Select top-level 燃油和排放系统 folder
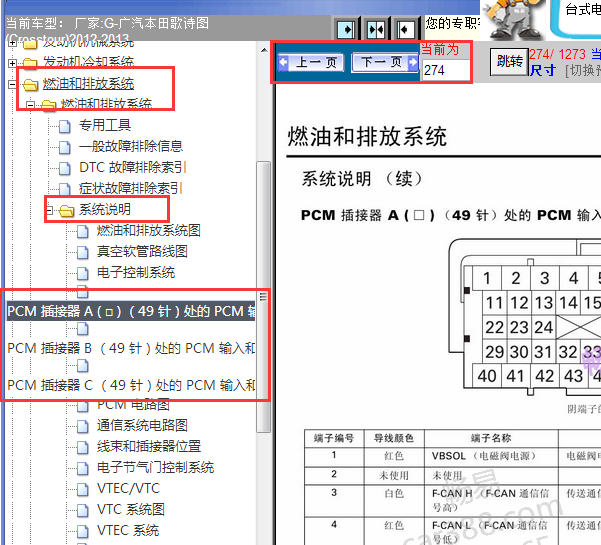 coord(88,84)
